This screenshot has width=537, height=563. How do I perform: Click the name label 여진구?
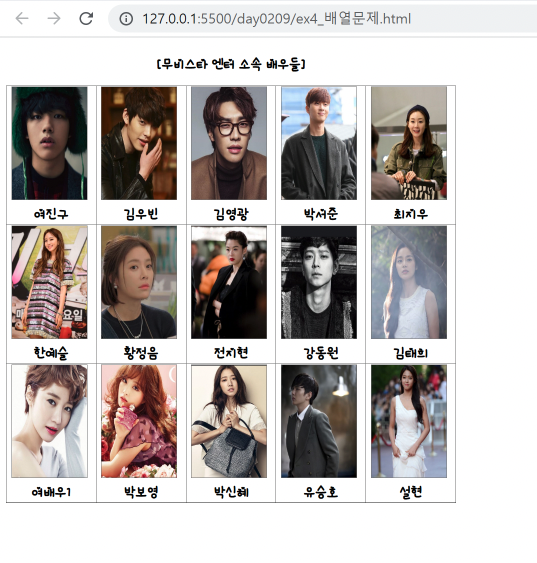pos(51,214)
